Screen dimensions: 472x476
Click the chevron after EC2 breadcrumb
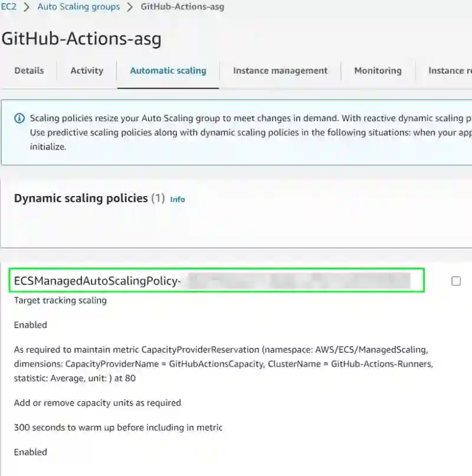tap(27, 6)
